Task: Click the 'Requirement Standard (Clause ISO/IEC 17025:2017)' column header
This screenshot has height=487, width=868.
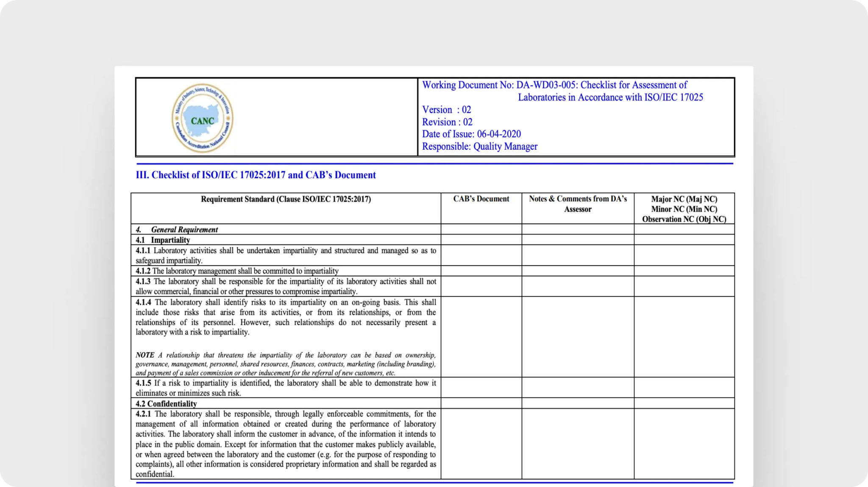Action: point(286,199)
